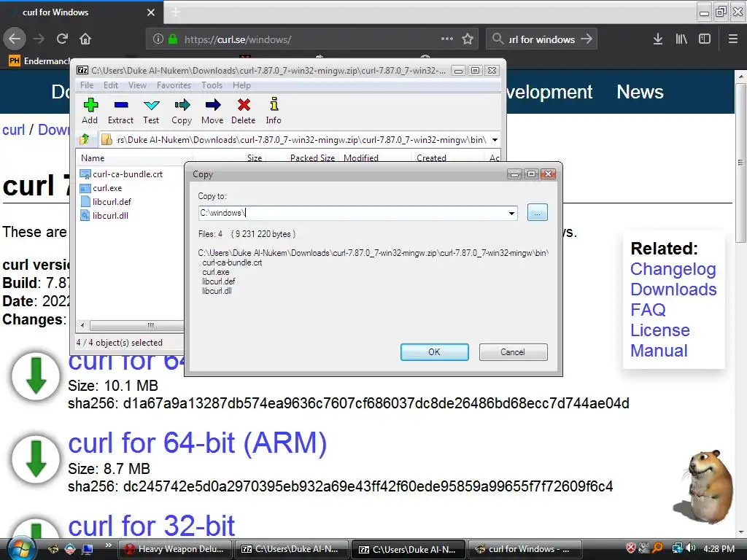Image resolution: width=747 pixels, height=560 pixels.
Task: Click the Copy toolbar icon in 7-Zip
Action: click(x=182, y=111)
